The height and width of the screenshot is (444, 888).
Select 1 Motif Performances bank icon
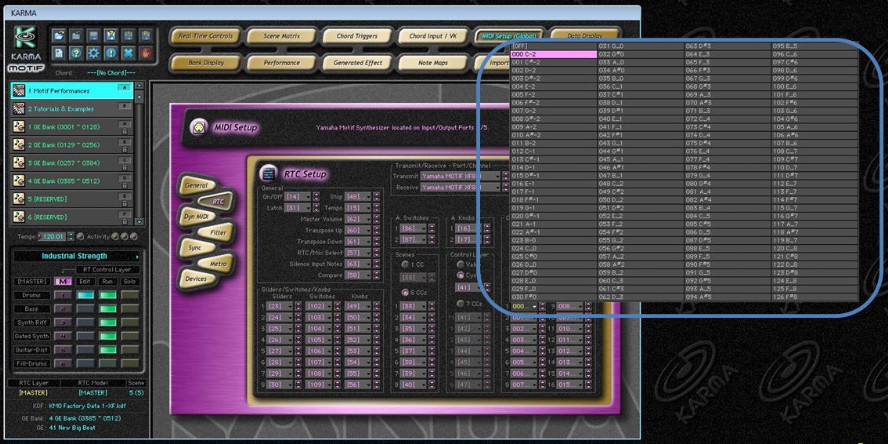18,91
